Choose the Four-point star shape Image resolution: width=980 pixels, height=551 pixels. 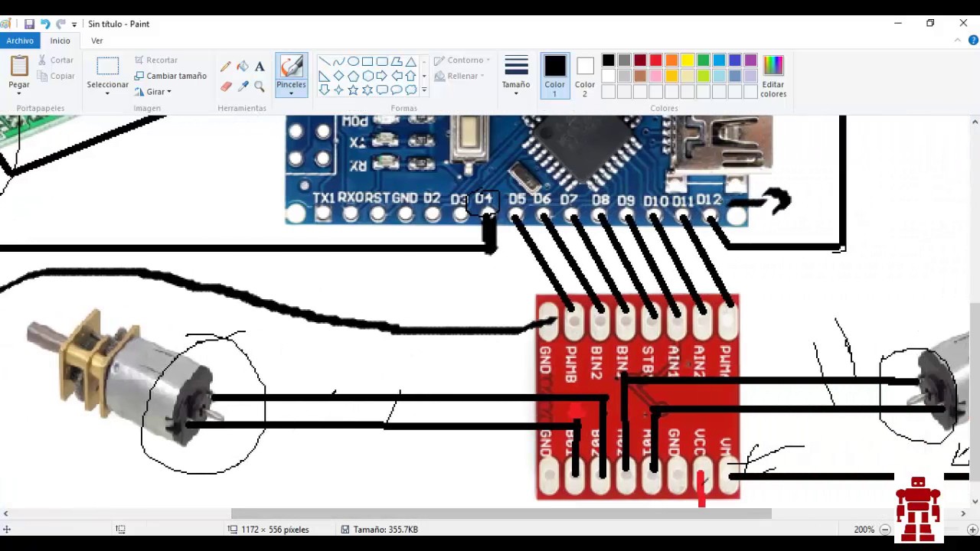(338, 90)
